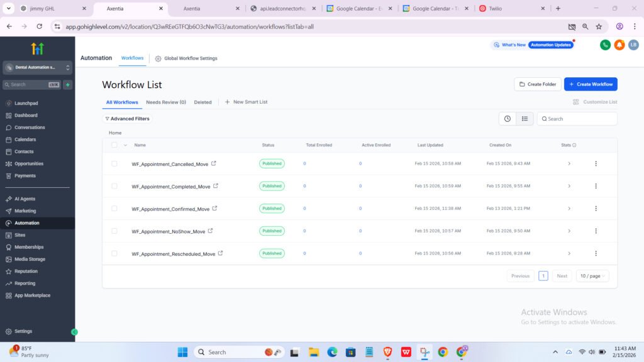Open LB user avatar menu
The image size is (644, 362).
pos(633,45)
